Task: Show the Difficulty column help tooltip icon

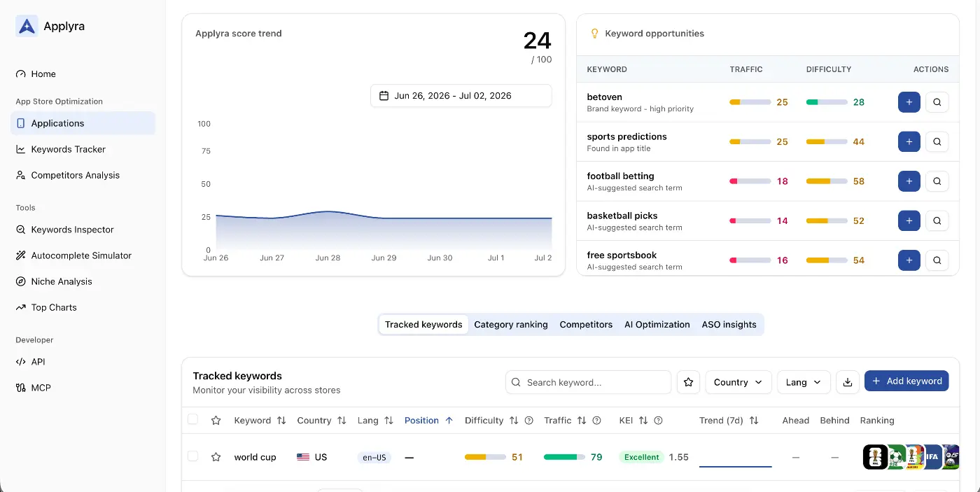Action: [529, 421]
